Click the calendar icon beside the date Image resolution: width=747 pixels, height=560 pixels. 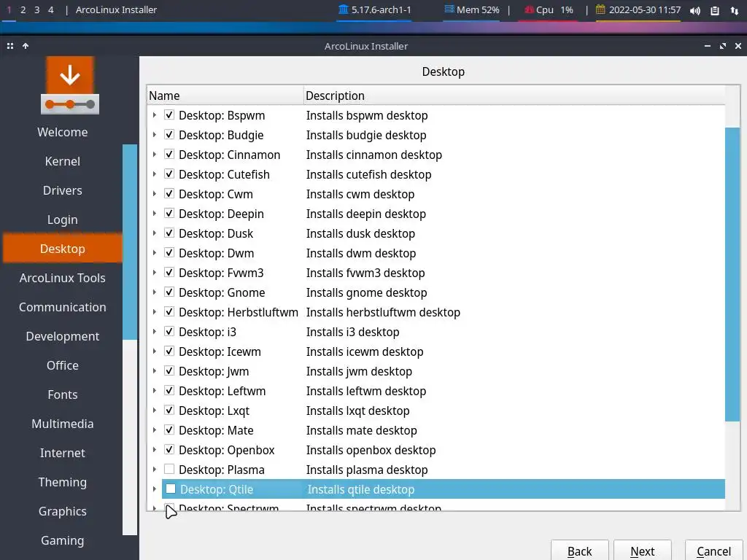[x=600, y=9]
